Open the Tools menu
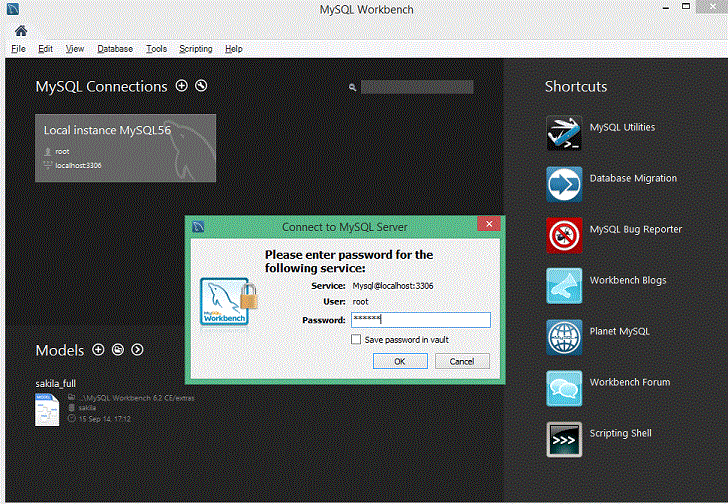The image size is (728, 504). [x=156, y=49]
